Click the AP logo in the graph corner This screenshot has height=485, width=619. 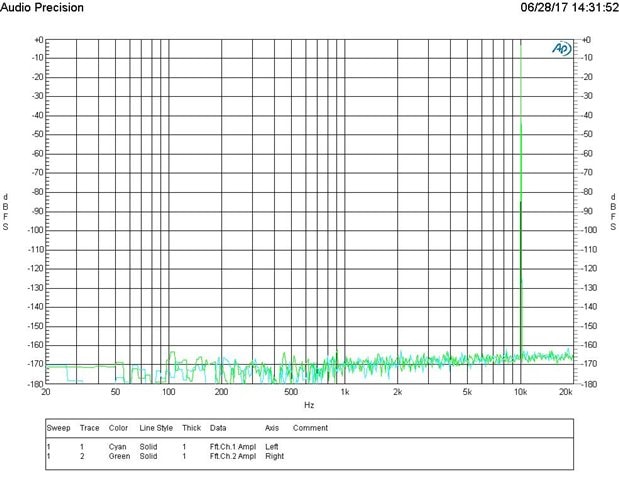[562, 49]
